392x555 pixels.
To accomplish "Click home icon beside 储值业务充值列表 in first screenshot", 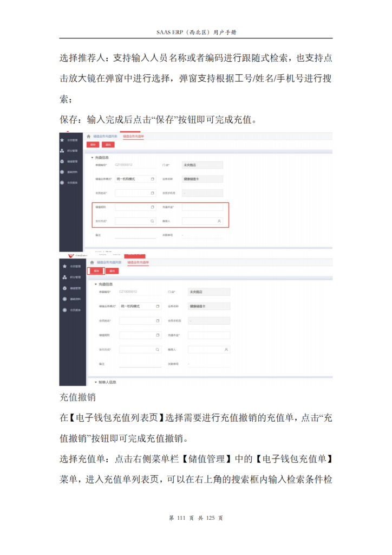I will pyautogui.click(x=89, y=136).
